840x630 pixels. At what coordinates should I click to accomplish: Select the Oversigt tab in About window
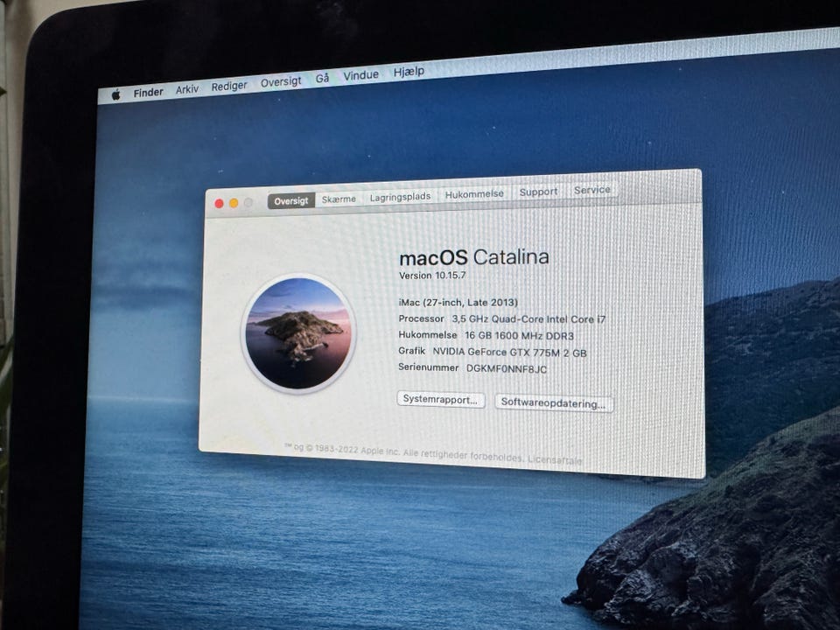click(x=290, y=201)
